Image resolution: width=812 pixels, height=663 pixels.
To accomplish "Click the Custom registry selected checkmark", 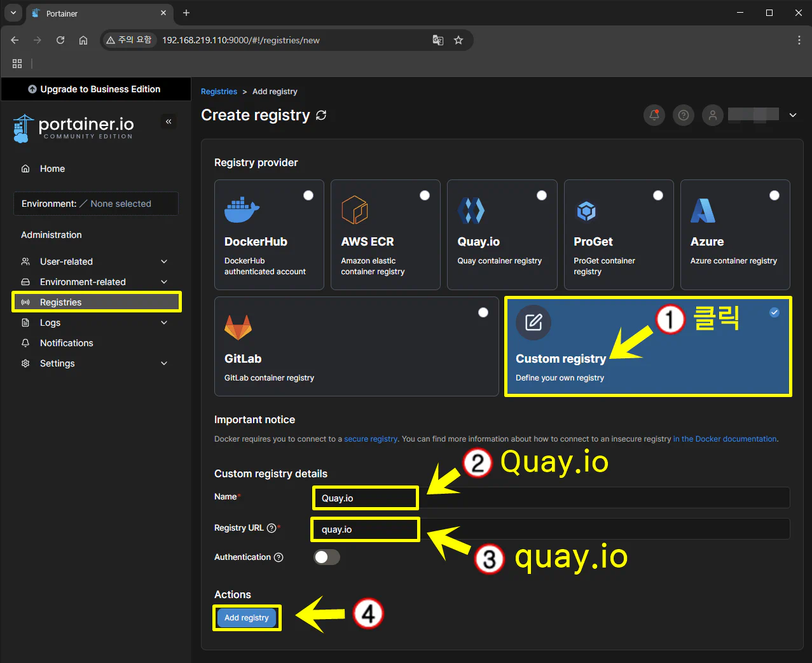I will pos(774,312).
